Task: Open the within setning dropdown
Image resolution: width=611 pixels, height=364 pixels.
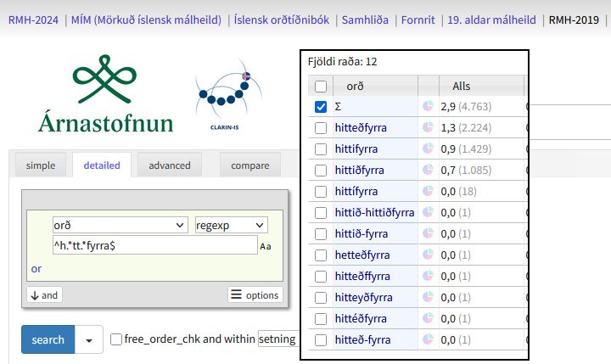Action: pos(278,339)
